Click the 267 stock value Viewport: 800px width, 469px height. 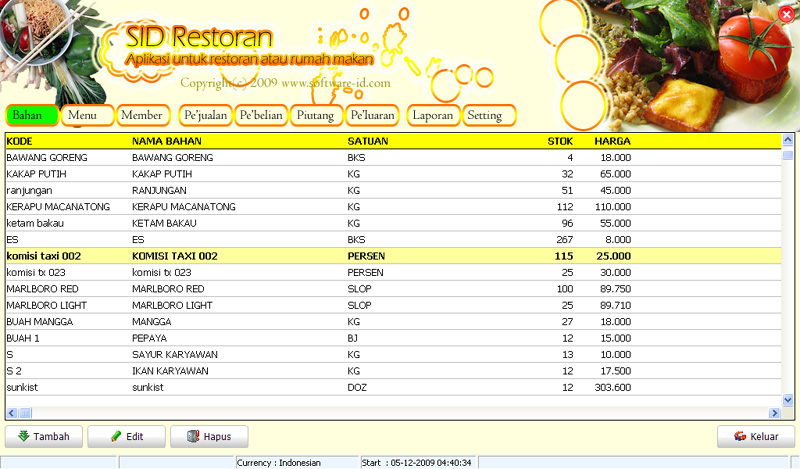(x=564, y=240)
